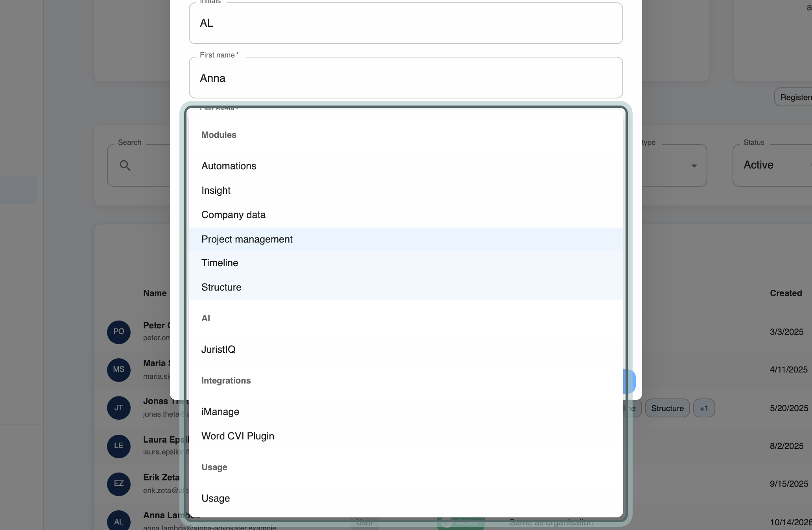Click the 5/20/2025 created date

pos(789,408)
